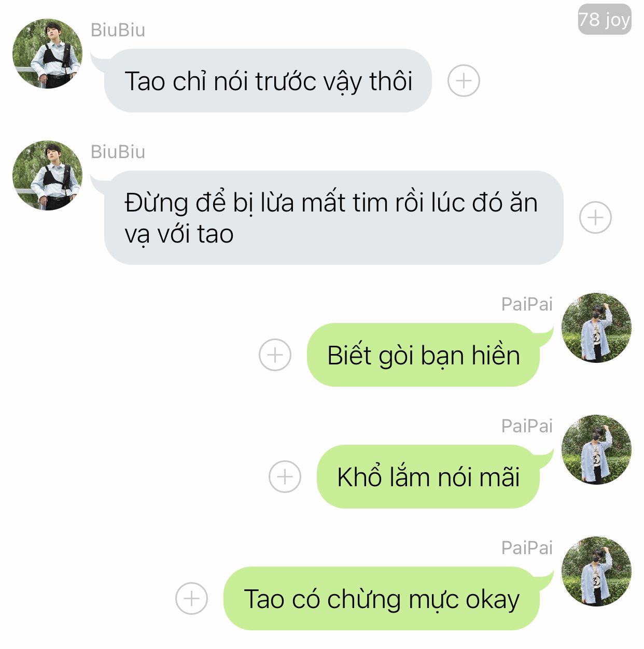Select the "Đừng để bị lừa mất tim" bubble
Image resolution: width=644 pixels, height=649 pixels.
tap(333, 218)
